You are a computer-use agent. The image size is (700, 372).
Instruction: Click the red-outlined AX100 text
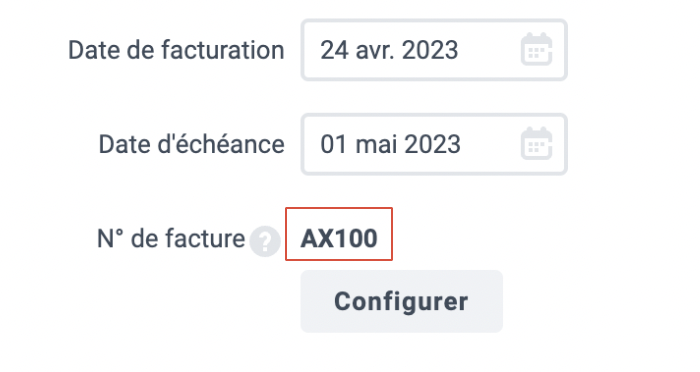coord(339,238)
